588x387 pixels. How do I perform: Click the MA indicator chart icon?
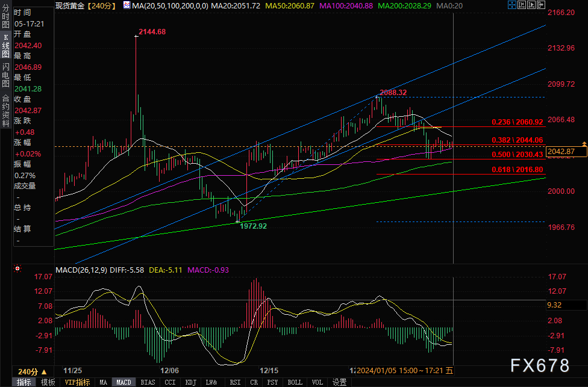pyautogui.click(x=126, y=5)
